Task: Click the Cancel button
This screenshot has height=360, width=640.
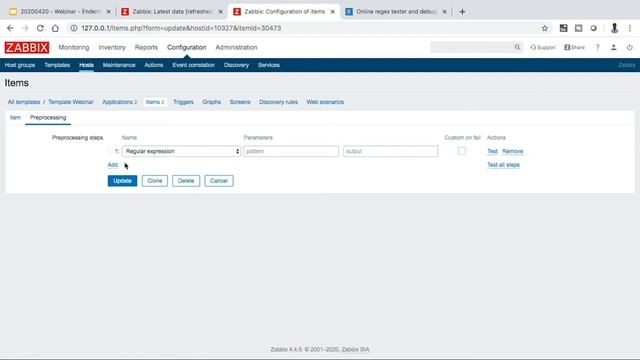Action: 219,181
